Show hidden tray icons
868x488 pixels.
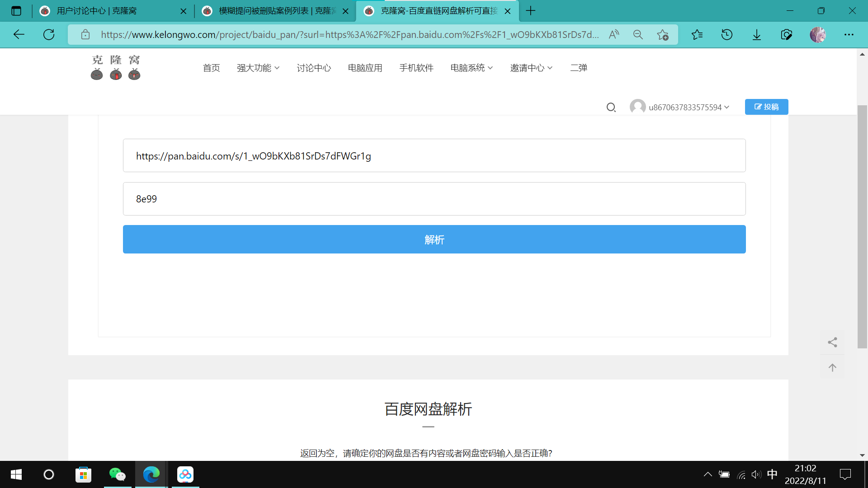coord(708,474)
